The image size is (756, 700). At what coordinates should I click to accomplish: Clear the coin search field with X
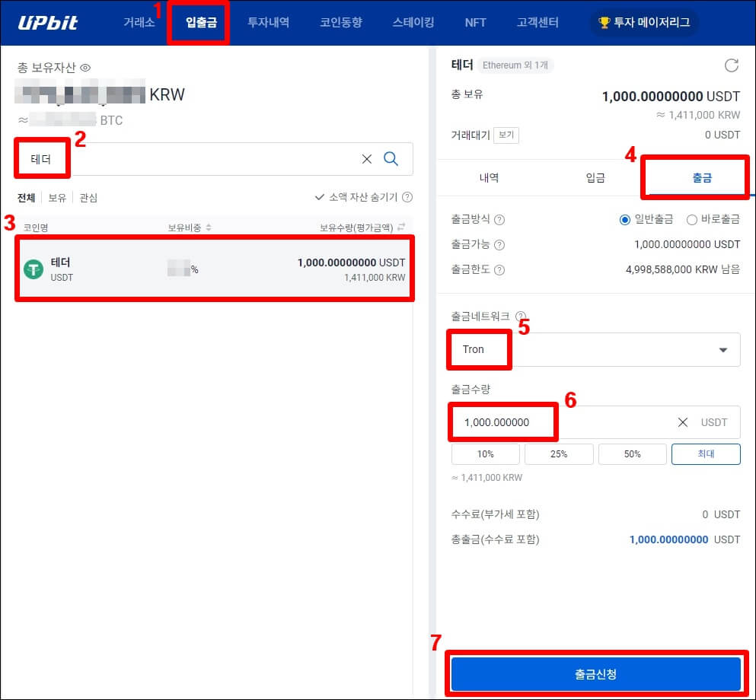pyautogui.click(x=367, y=159)
